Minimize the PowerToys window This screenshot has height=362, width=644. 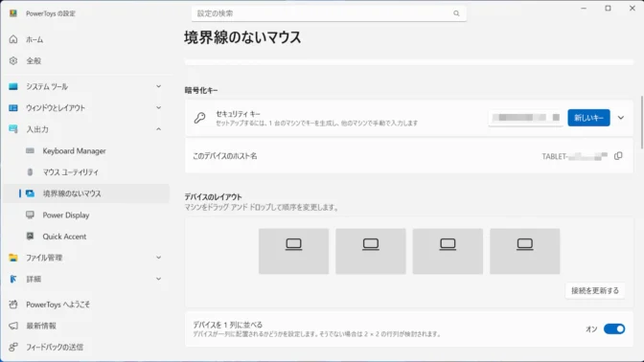coord(584,9)
